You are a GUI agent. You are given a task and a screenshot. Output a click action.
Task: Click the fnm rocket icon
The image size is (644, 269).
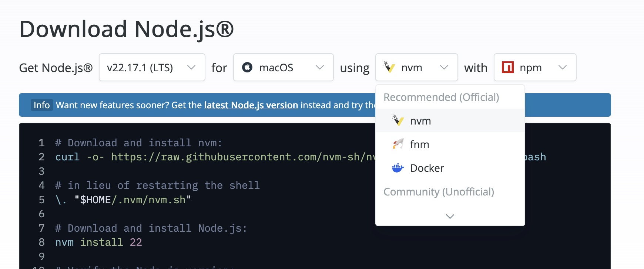point(398,144)
